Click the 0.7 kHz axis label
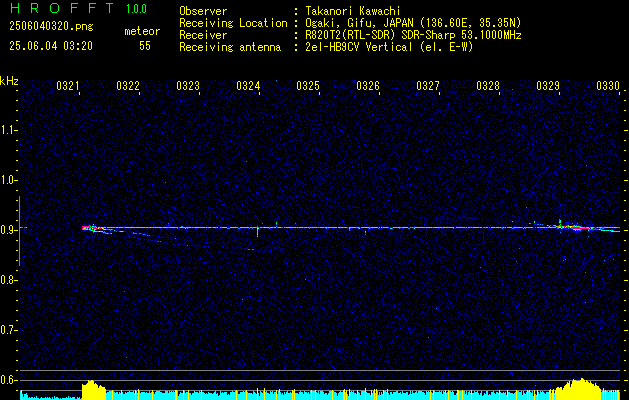 (8, 330)
